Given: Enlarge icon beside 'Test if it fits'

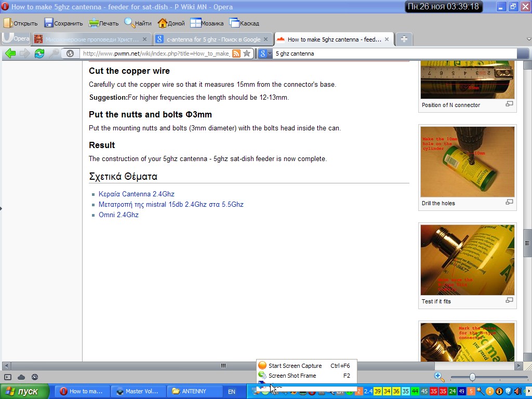Looking at the screenshot, I should coord(509,300).
